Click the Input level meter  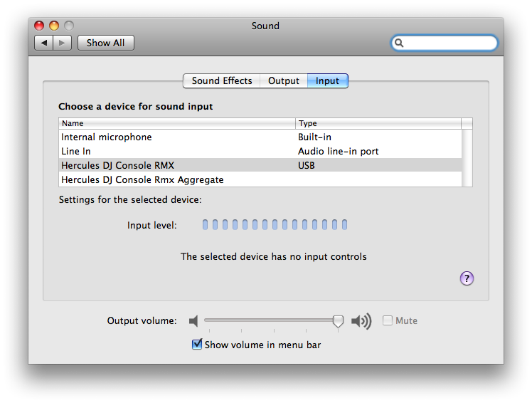click(275, 224)
